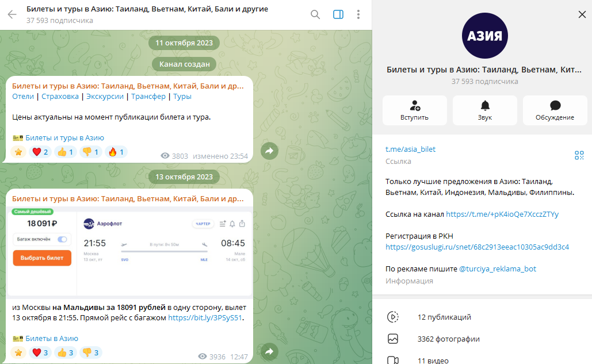Viewport: 592px width, 364px height.
Task: Click the Вступить join button
Action: click(414, 110)
